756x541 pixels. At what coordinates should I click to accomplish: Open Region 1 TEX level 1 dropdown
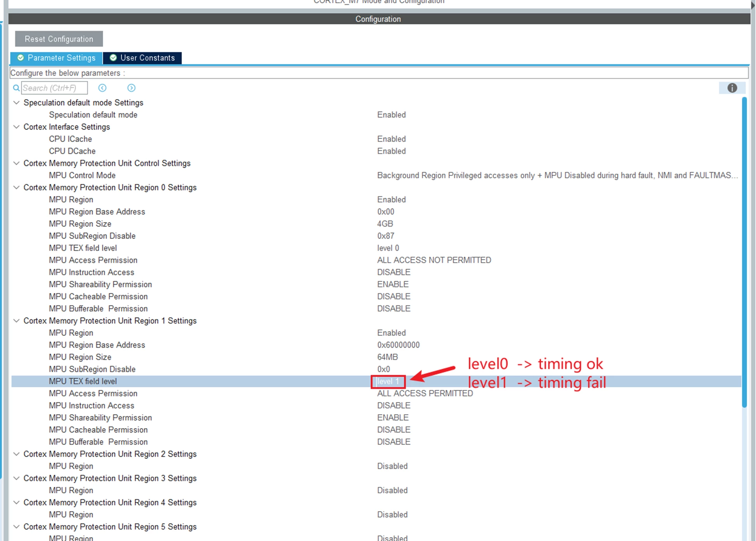tap(388, 382)
